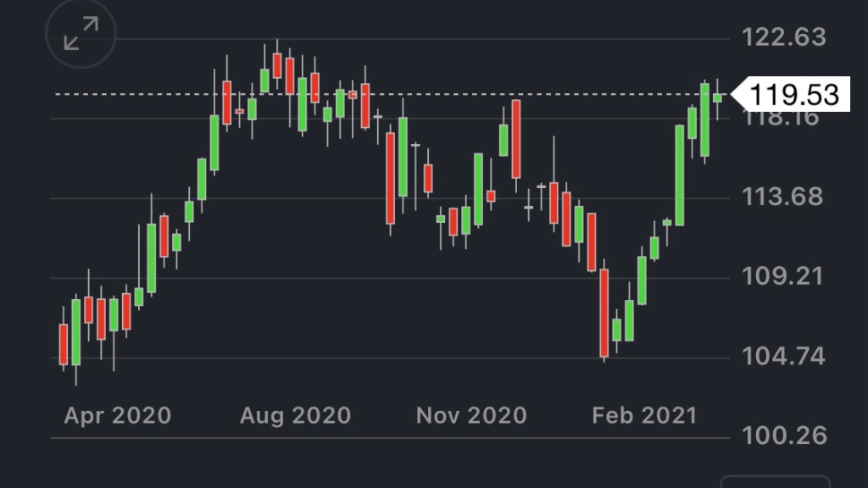Inspect the second candlestick from the left
The image size is (868, 488).
coord(75,331)
